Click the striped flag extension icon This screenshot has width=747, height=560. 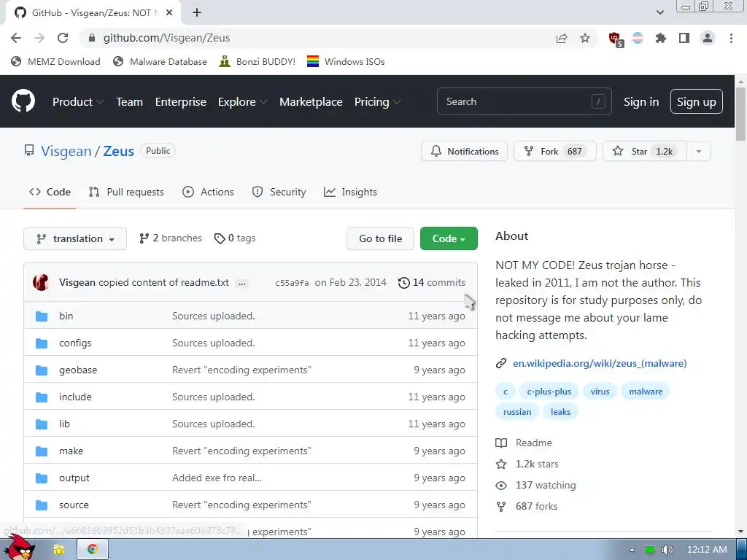tap(638, 38)
